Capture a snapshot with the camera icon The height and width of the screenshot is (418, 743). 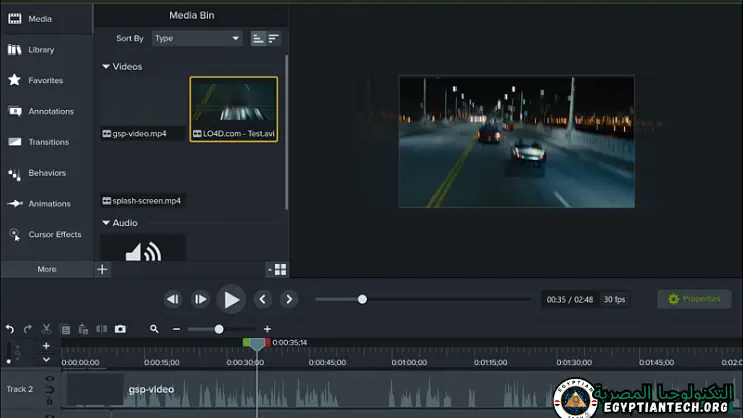click(x=120, y=329)
